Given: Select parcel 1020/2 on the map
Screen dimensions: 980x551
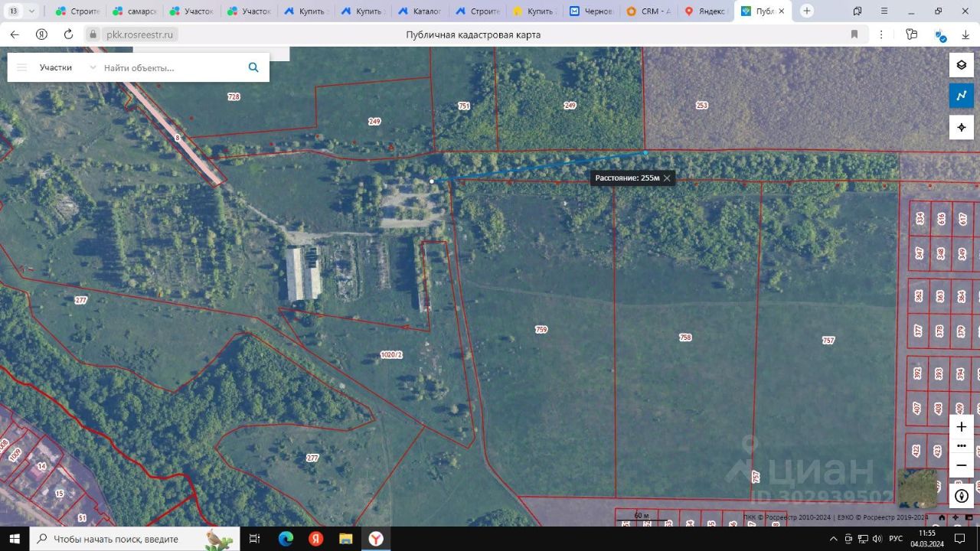Looking at the screenshot, I should coord(391,355).
